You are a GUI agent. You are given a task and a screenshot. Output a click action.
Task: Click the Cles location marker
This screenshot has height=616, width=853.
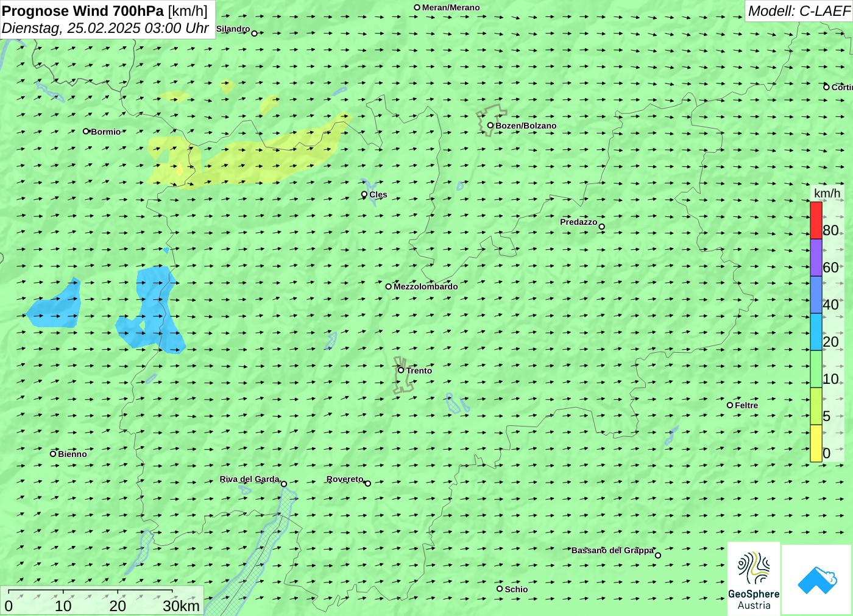tap(364, 194)
